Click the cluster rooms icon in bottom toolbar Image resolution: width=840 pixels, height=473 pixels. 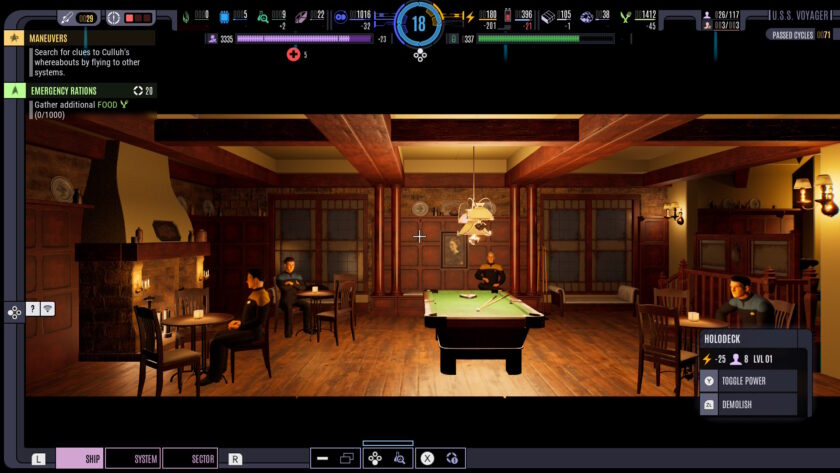point(375,459)
